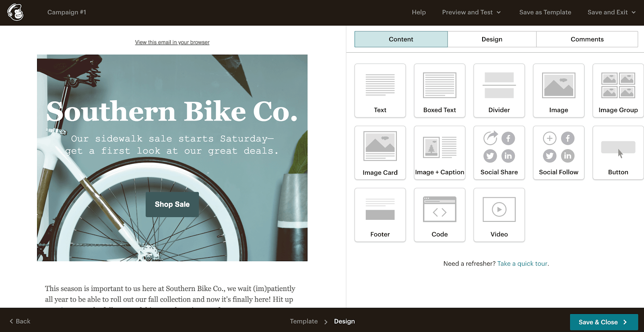Viewport: 644px width, 332px height.
Task: Select the Code content block
Action: pyautogui.click(x=440, y=215)
